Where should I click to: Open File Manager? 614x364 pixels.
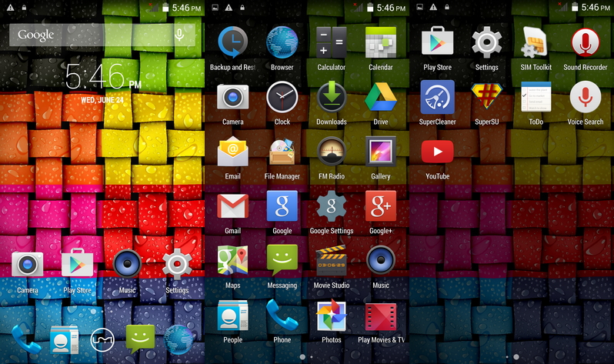pyautogui.click(x=282, y=152)
